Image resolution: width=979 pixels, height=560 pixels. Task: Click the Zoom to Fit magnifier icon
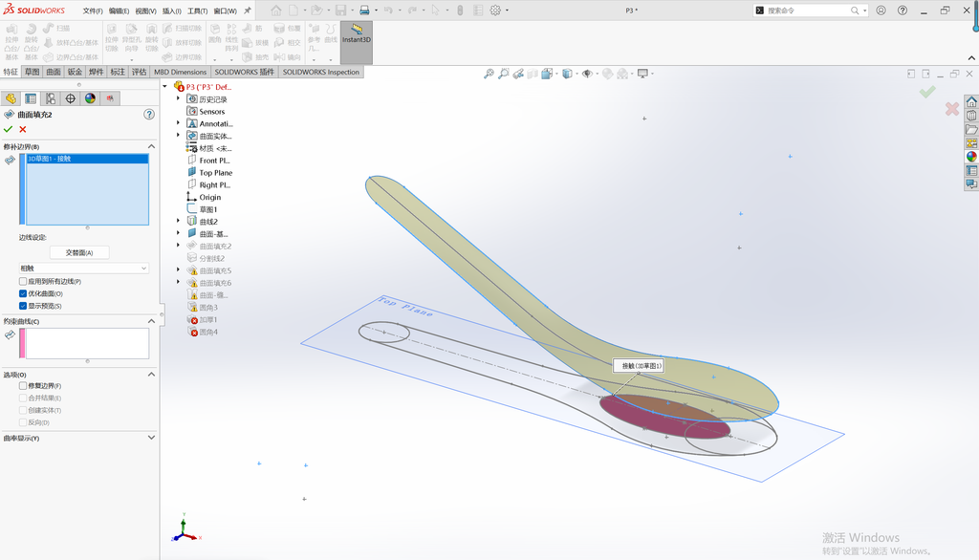tap(489, 74)
